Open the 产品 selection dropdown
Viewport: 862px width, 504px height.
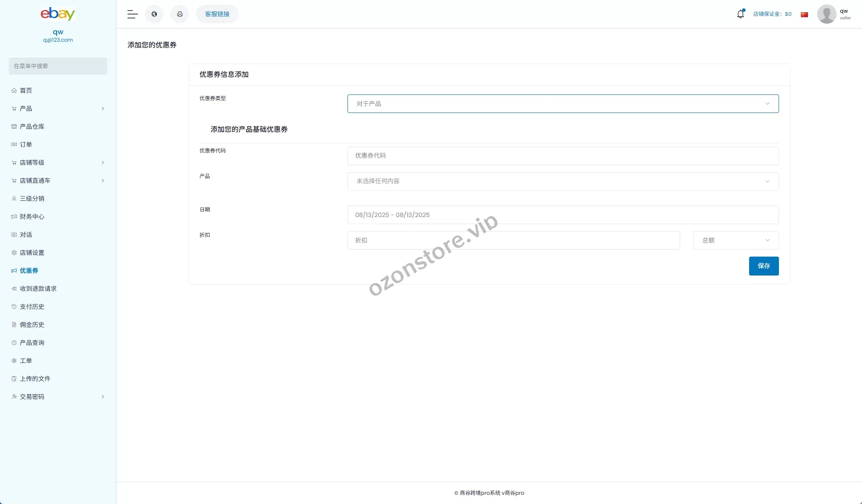[x=563, y=181]
